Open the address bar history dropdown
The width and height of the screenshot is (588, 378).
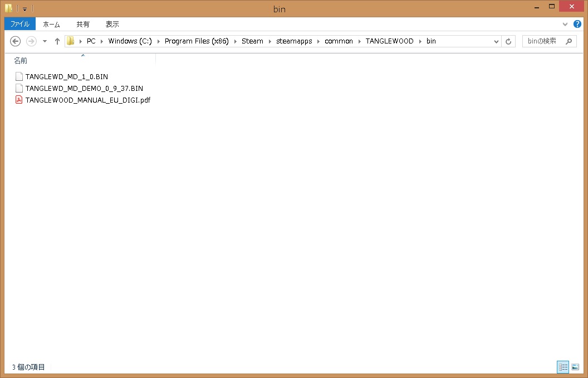pos(496,41)
